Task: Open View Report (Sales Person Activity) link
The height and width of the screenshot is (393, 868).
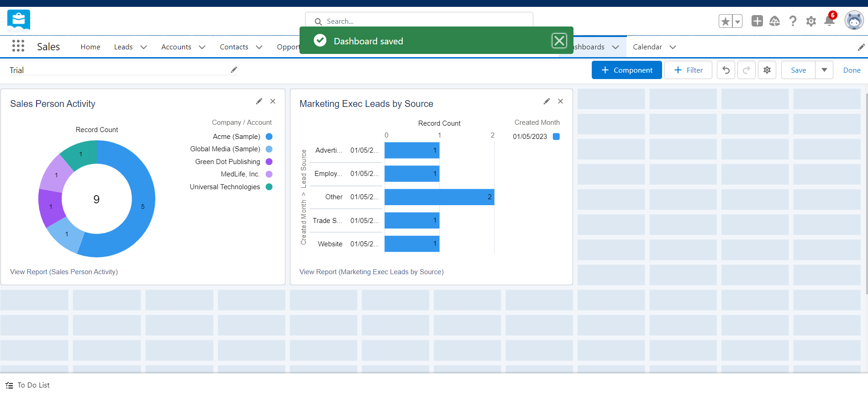Action: click(x=64, y=272)
